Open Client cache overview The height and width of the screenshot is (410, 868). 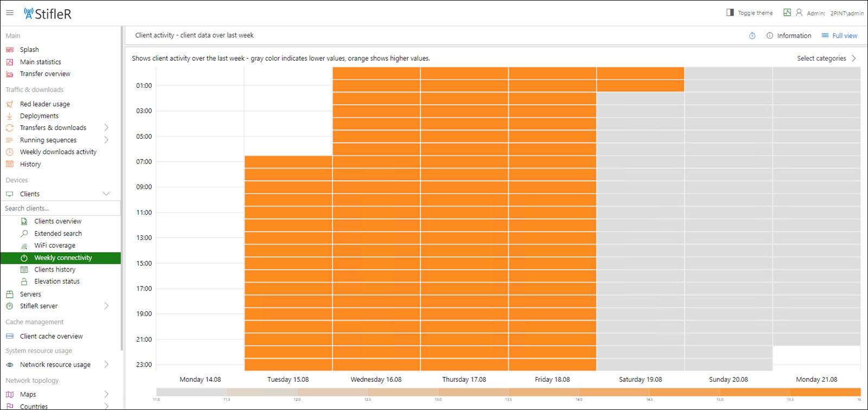[51, 336]
